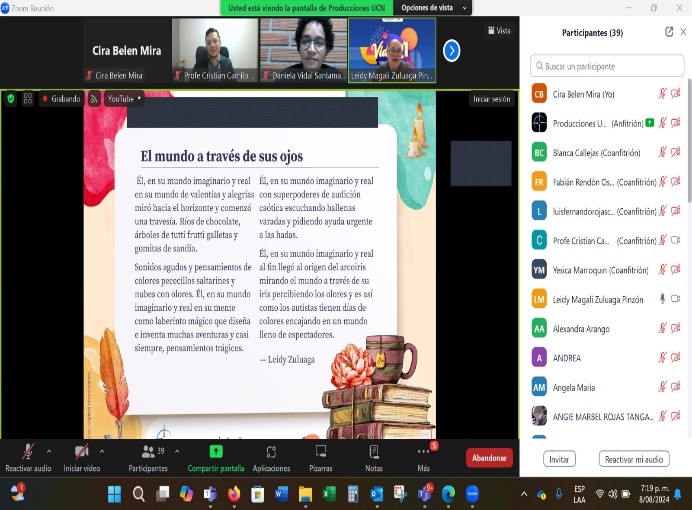Open the Pizarras whiteboard tool
Image resolution: width=692 pixels, height=510 pixels.
(321, 452)
